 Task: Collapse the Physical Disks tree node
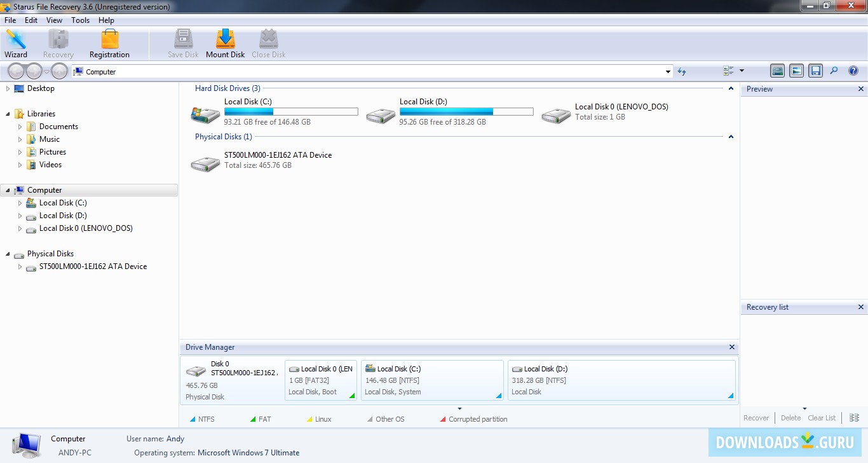pyautogui.click(x=8, y=254)
